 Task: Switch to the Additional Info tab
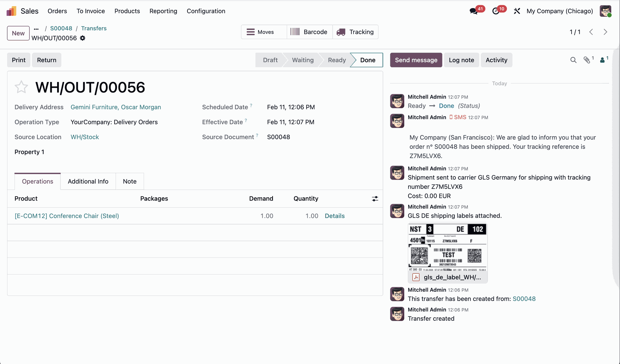pyautogui.click(x=88, y=182)
